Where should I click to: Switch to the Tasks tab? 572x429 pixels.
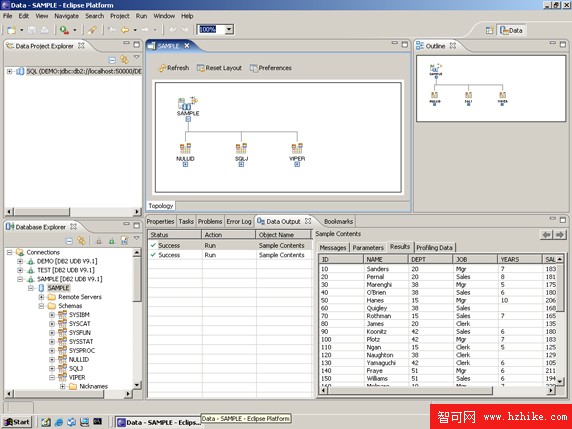tap(186, 221)
